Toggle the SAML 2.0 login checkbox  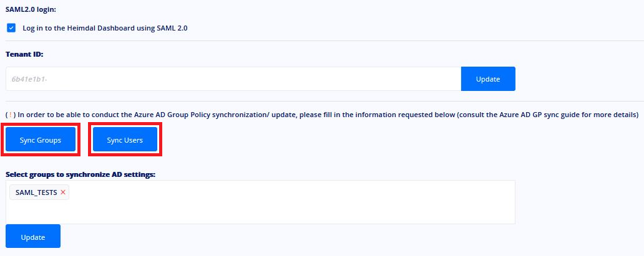click(11, 28)
